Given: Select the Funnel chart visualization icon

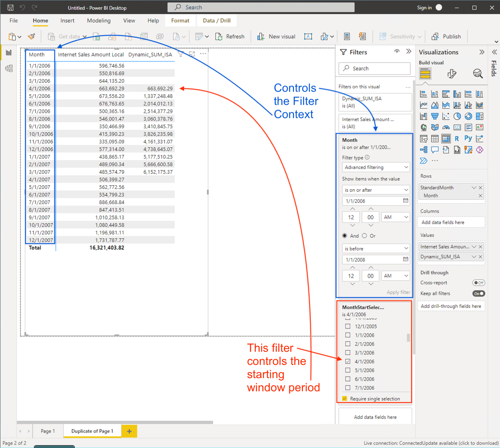Looking at the screenshot, I should click(x=435, y=116).
